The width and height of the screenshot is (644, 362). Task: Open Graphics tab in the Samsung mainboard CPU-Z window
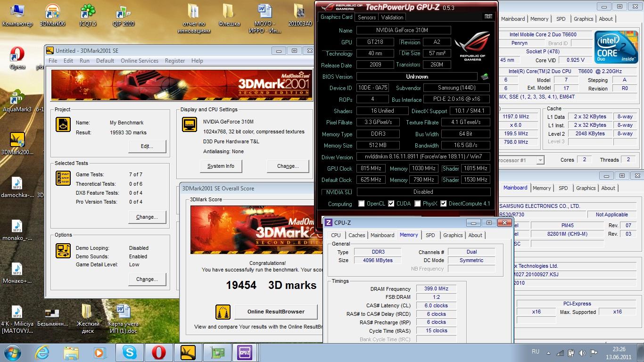tap(586, 188)
